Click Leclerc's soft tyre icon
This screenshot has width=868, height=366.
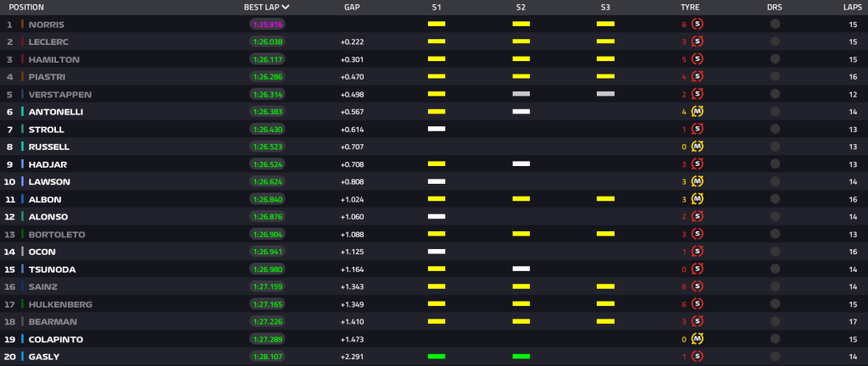(698, 42)
